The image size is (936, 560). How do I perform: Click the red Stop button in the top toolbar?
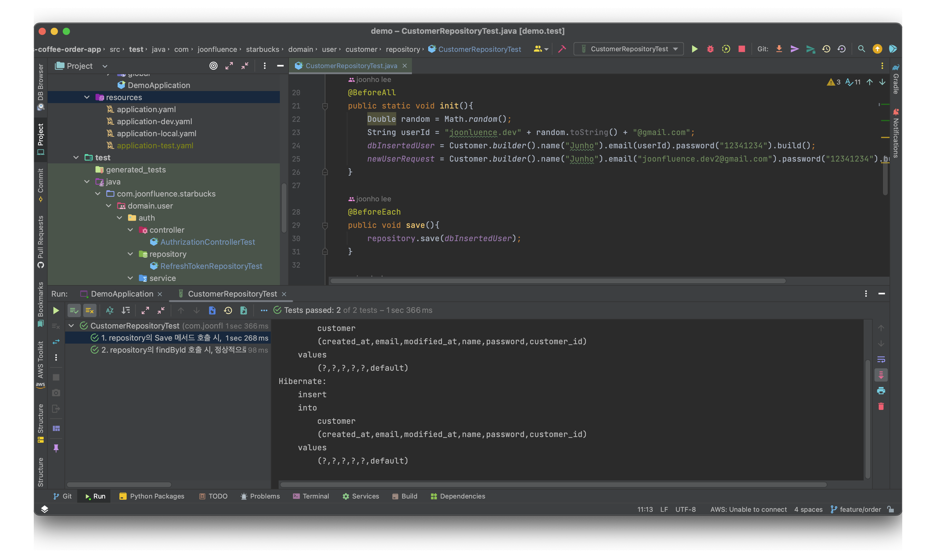point(741,49)
